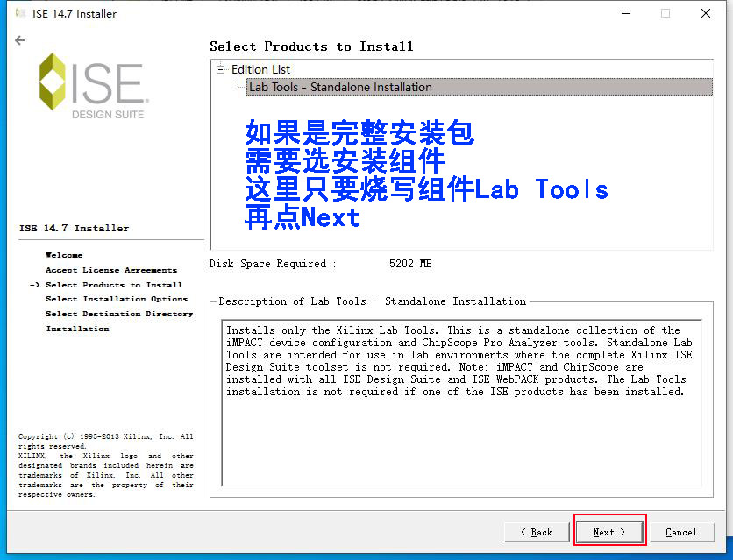
Task: Select the Edition List root label
Action: 260,70
